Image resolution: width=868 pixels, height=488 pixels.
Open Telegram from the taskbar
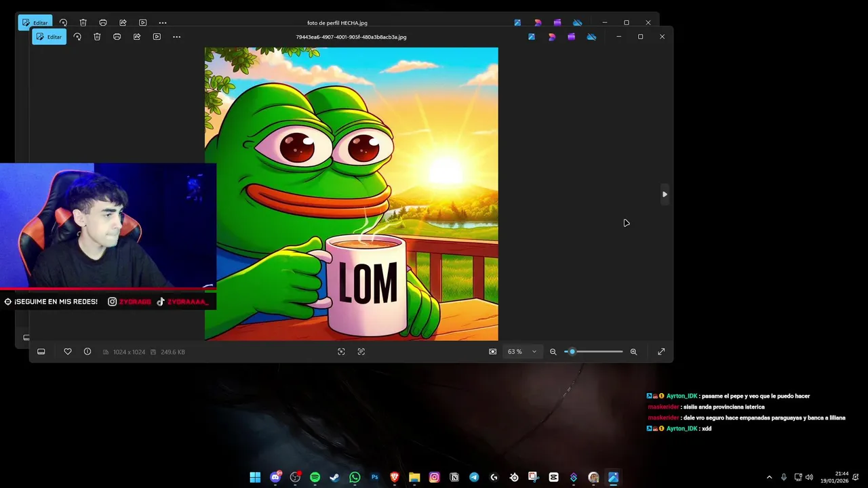point(474,477)
